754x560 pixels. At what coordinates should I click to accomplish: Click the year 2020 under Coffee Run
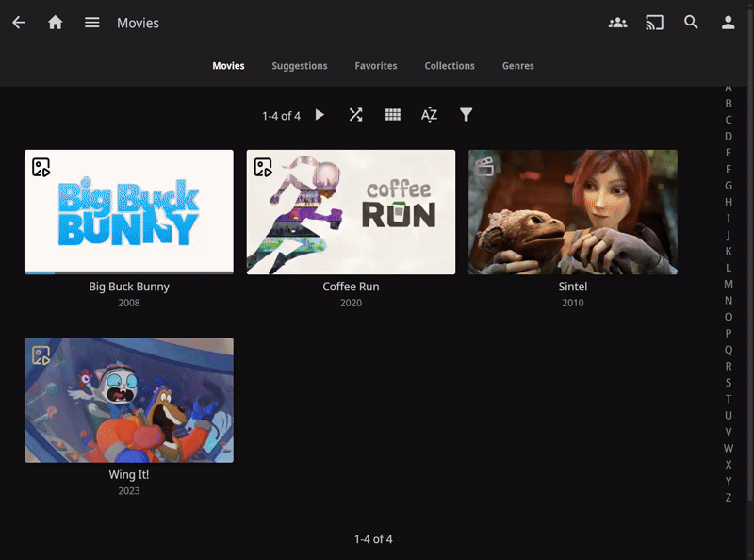[x=351, y=303]
